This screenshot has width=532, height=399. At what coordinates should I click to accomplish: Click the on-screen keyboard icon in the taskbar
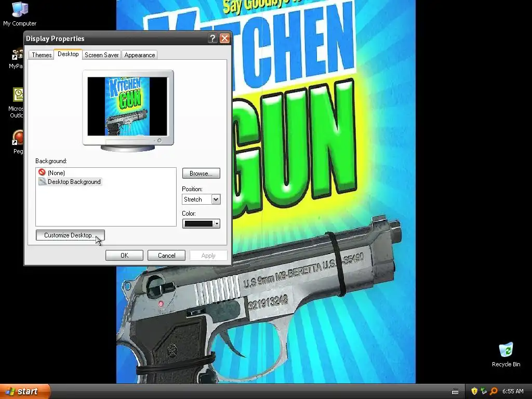455,392
